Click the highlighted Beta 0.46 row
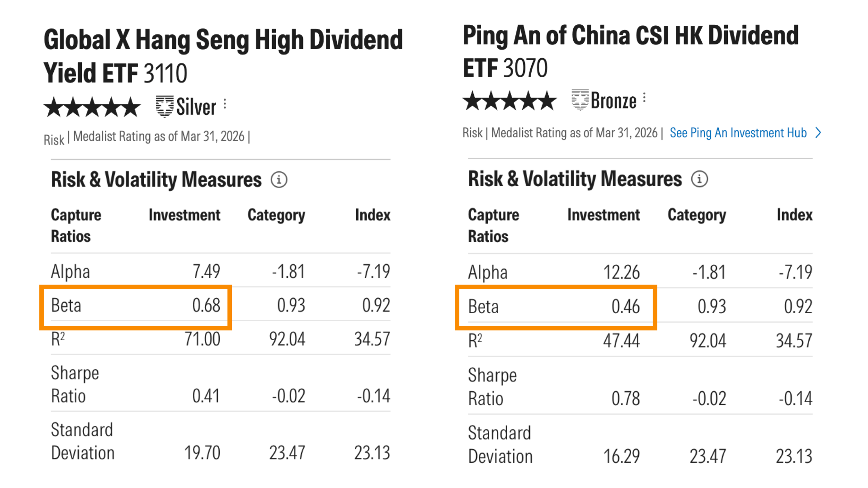The image size is (868, 488). (x=556, y=307)
